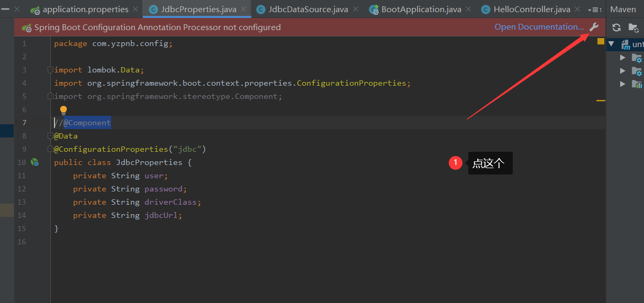Open the Open Documentation link
The image size is (644, 303).
point(539,27)
